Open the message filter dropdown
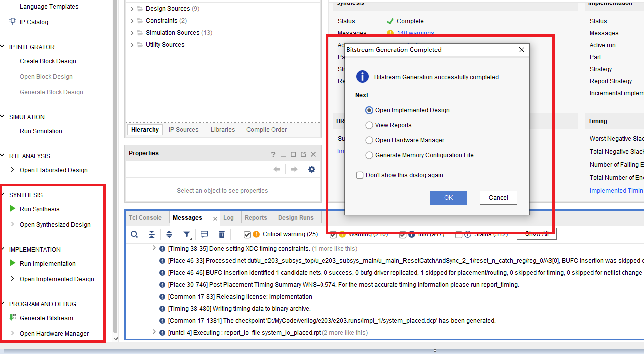 [187, 234]
